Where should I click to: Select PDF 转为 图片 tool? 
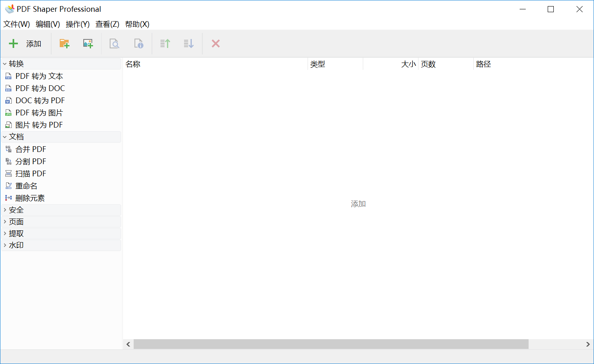tap(39, 113)
